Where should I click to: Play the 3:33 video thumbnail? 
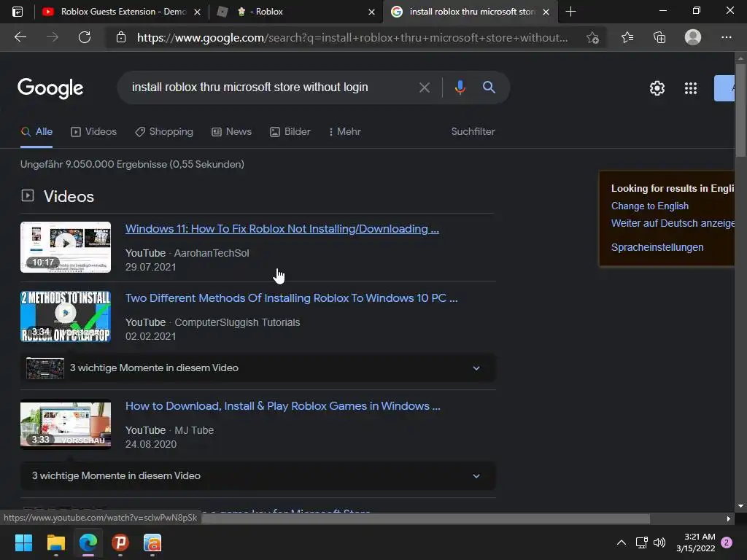(66, 424)
